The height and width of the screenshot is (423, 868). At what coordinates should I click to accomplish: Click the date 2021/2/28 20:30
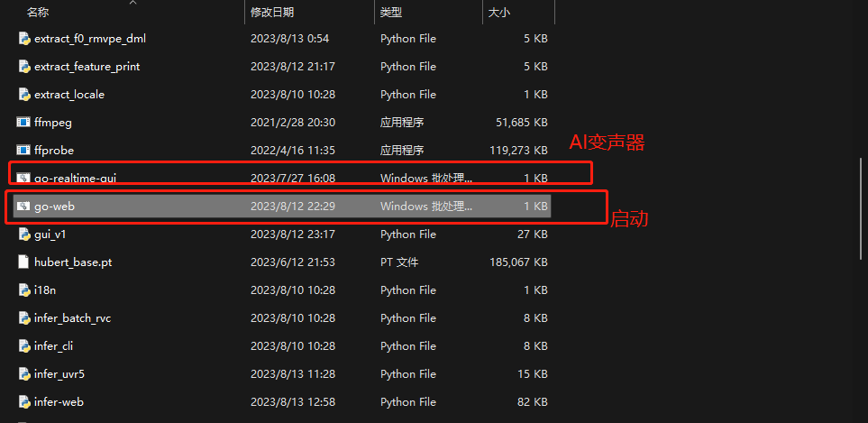point(292,123)
